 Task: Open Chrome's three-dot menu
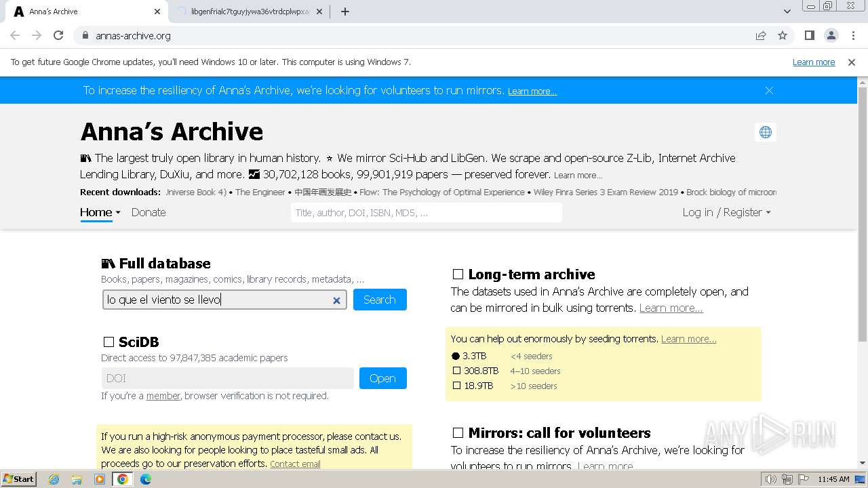[853, 35]
